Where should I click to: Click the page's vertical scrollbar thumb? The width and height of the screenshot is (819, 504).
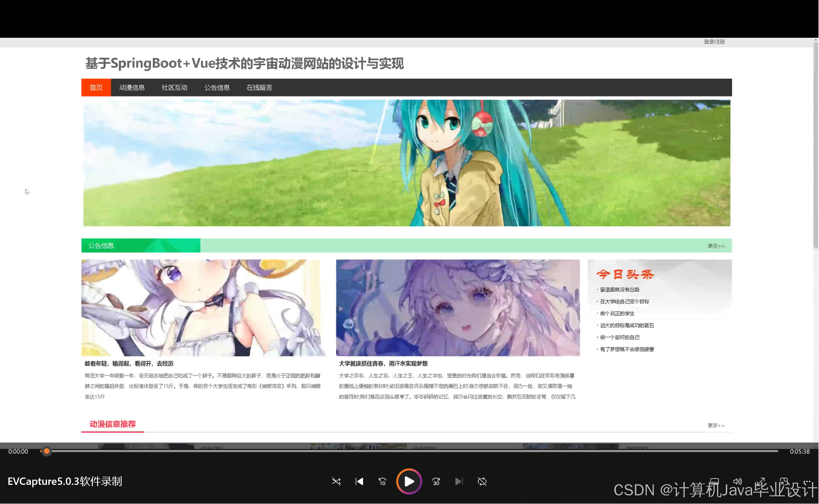[x=816, y=145]
